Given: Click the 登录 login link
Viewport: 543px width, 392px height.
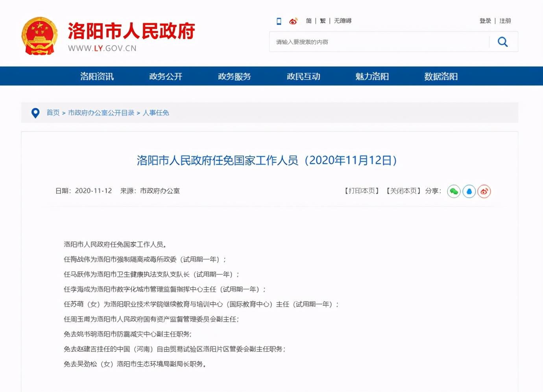Looking at the screenshot, I should click(x=485, y=21).
